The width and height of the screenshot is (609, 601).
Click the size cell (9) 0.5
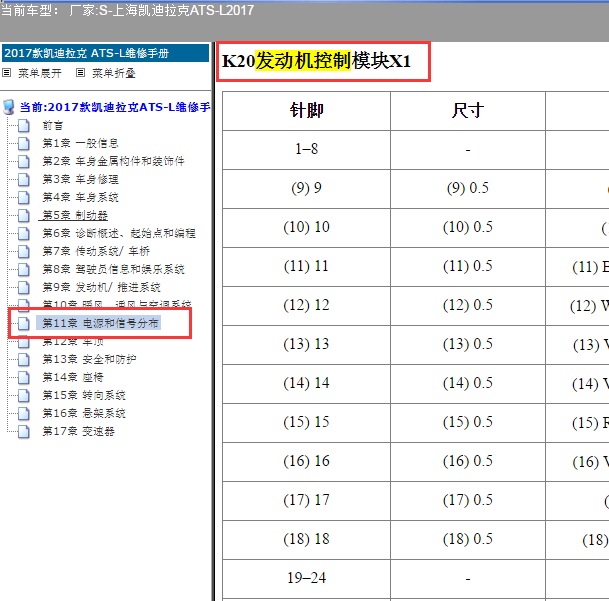(468, 189)
